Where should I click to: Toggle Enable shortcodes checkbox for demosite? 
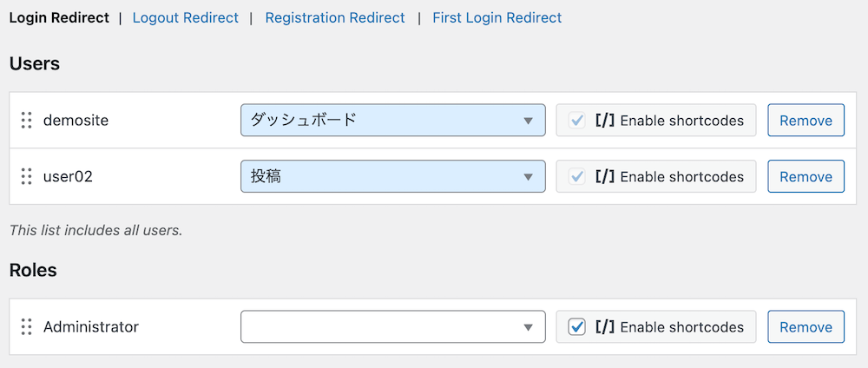576,121
